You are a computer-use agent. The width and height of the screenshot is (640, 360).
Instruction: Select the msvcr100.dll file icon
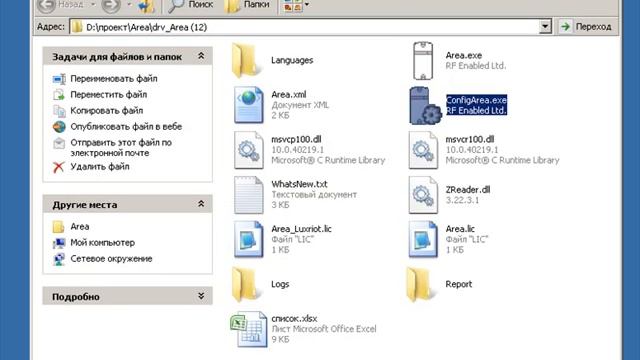pyautogui.click(x=423, y=150)
